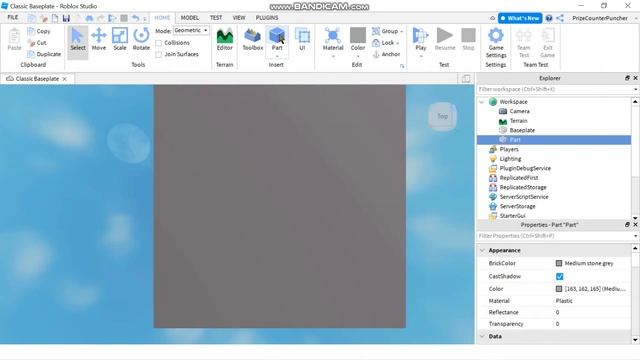Collapse the Data properties section

click(482, 336)
